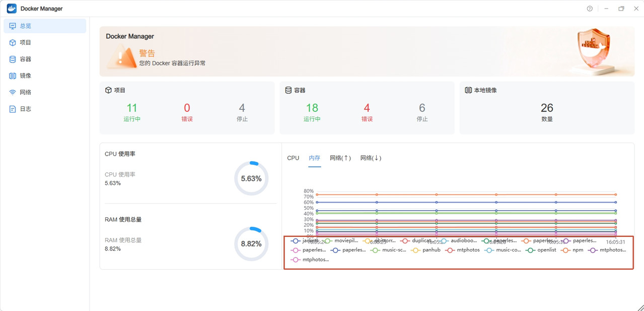Restore the window using the title bar button

621,9
